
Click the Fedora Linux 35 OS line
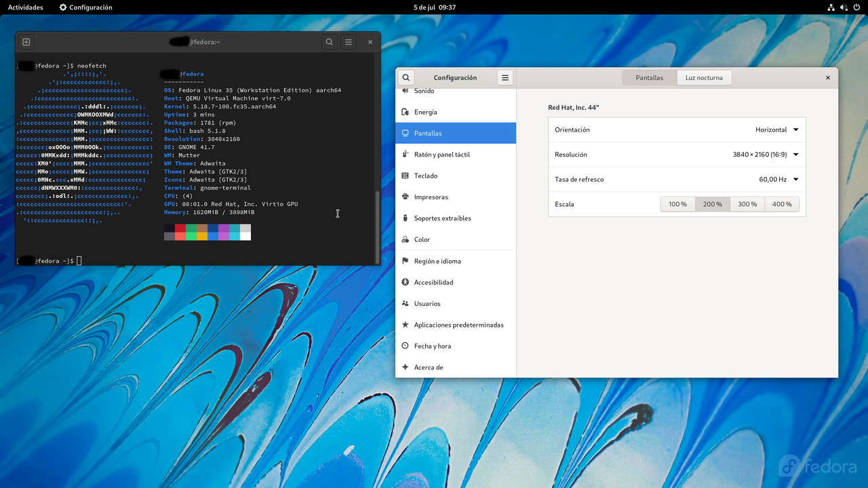252,90
